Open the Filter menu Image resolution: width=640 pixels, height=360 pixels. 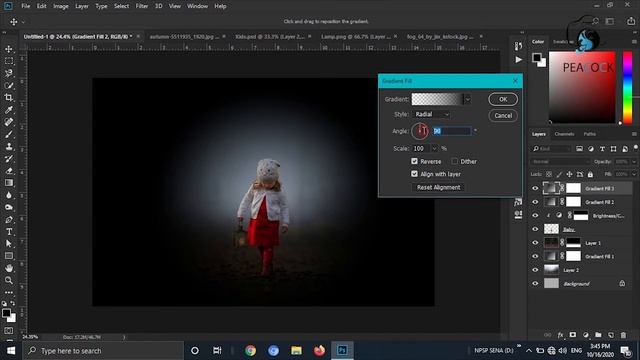click(142, 6)
